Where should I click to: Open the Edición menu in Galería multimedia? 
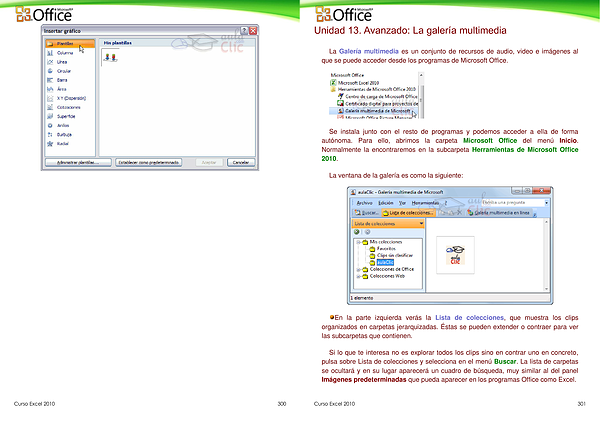(x=386, y=203)
